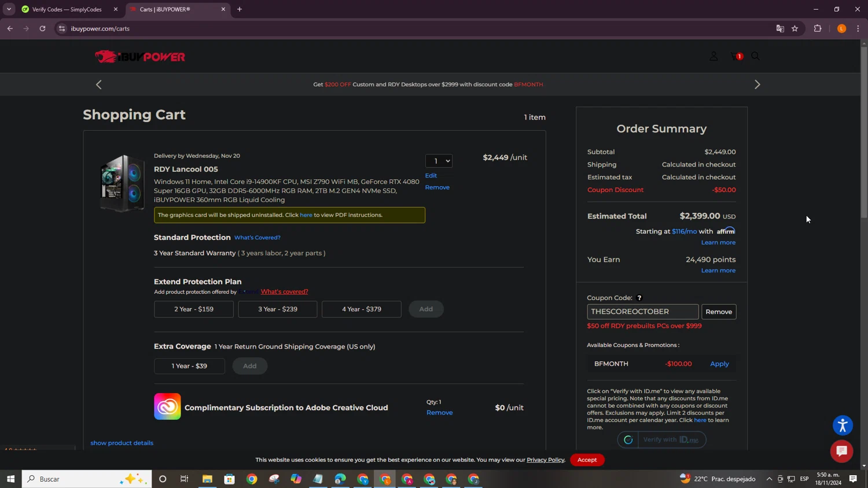Open points Learn more link
The height and width of the screenshot is (488, 868).
coord(718,271)
